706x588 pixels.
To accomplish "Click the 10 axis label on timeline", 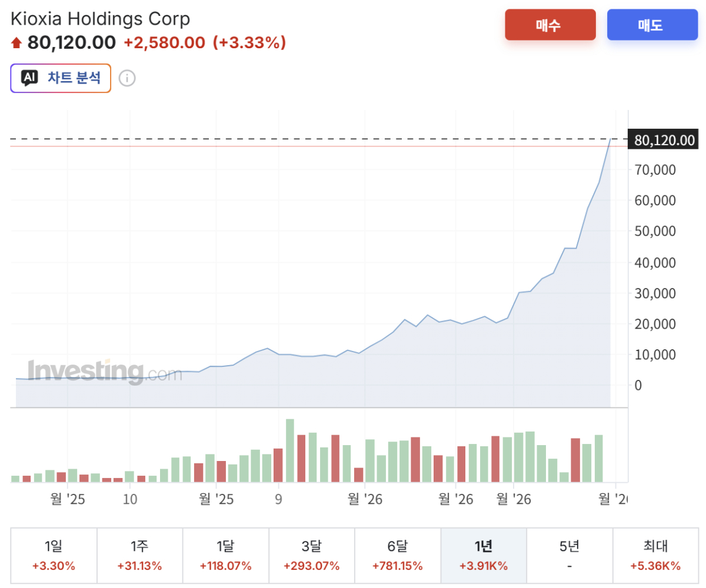I will 130,499.
